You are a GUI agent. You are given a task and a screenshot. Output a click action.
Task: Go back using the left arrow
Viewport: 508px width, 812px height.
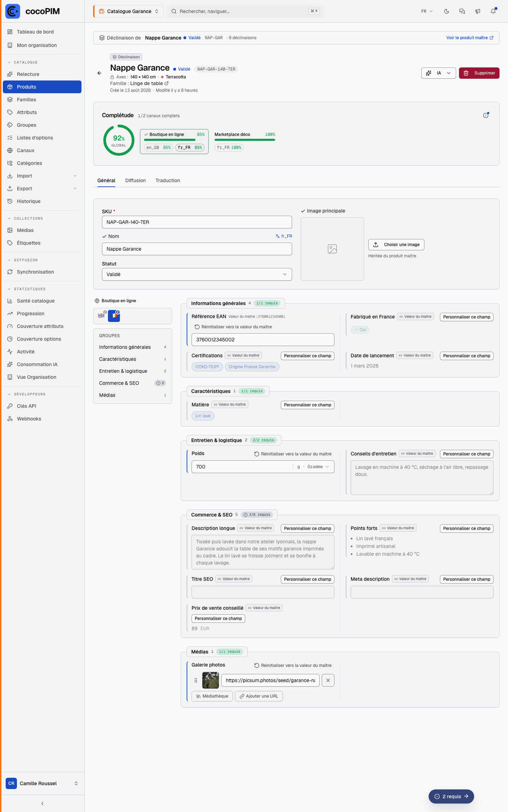99,73
